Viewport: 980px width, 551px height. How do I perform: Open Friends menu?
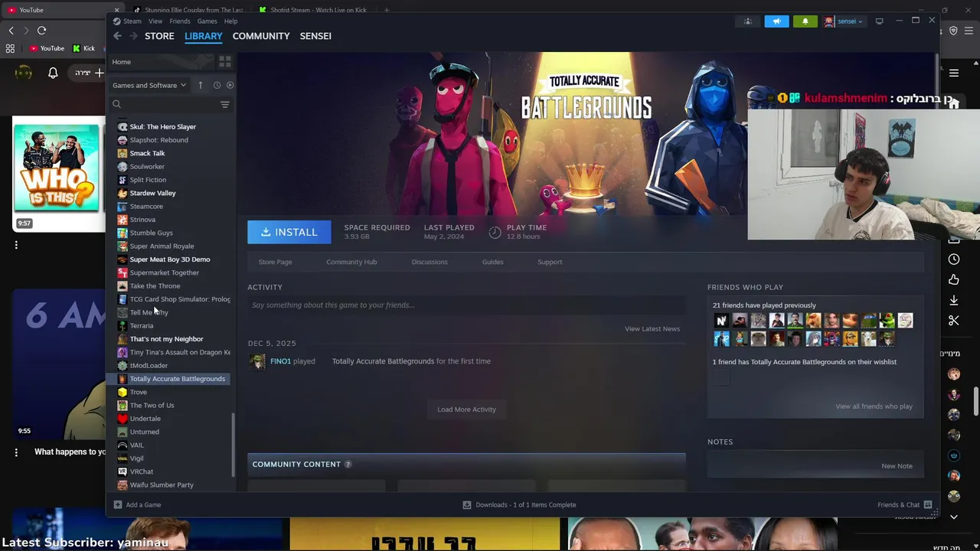click(180, 21)
